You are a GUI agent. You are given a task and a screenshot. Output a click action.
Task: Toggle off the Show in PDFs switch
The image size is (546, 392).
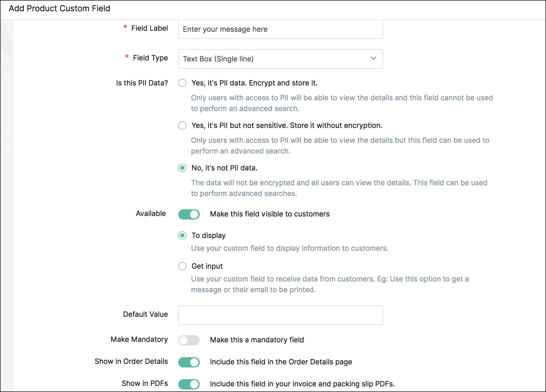coord(189,384)
